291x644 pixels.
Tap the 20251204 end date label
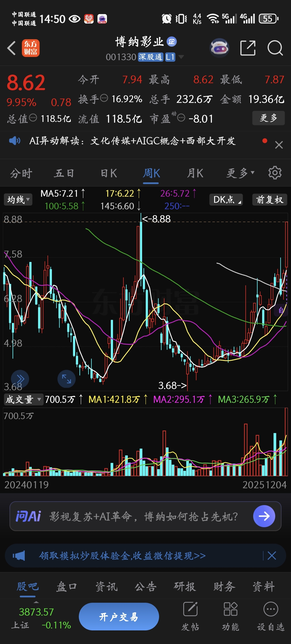(265, 485)
